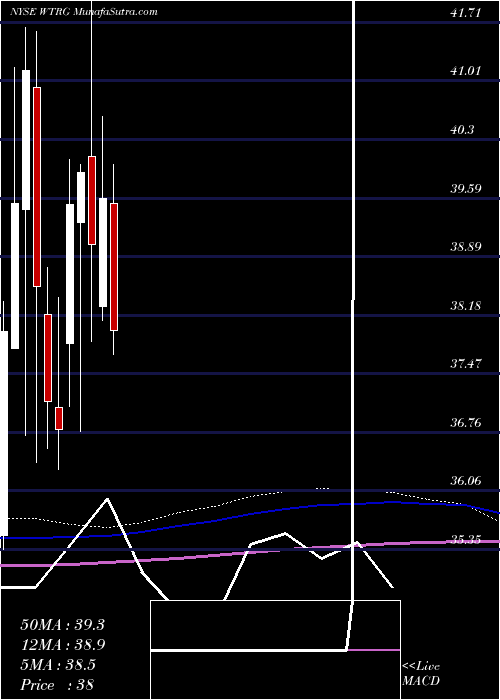500x700 pixels.
Task: Click the small red candlestick near 36.76
Action: pos(59,418)
